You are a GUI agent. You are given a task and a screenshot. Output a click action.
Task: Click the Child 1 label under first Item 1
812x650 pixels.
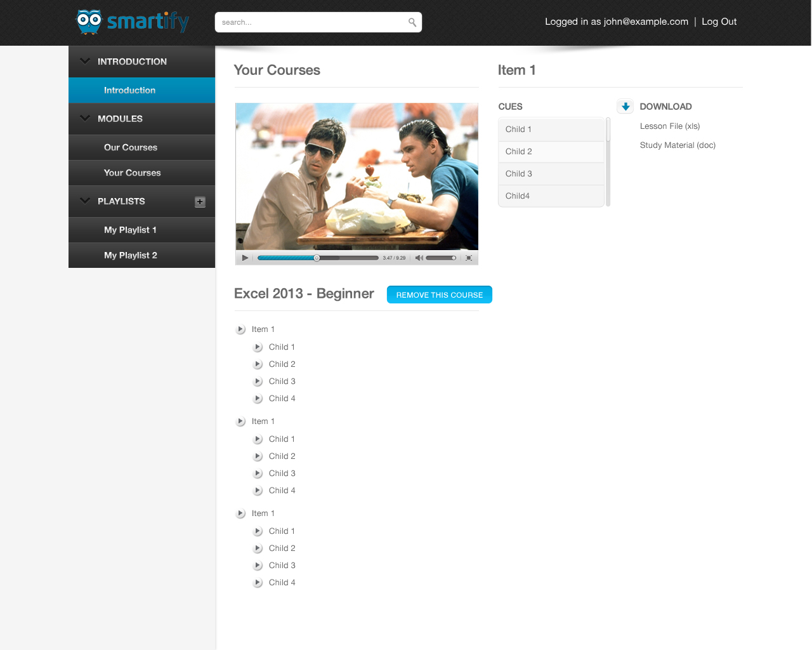[x=282, y=347]
